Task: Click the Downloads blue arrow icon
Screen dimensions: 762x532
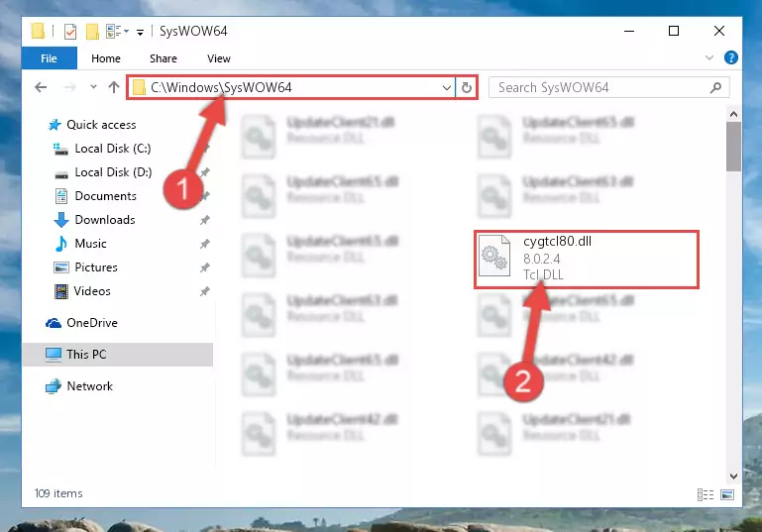Action: click(61, 220)
